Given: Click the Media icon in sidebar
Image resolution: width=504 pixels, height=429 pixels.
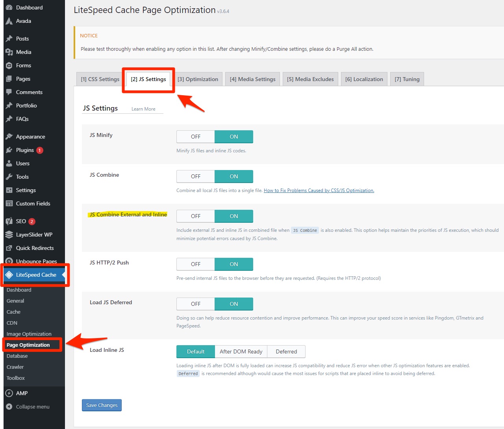Looking at the screenshot, I should (9, 52).
